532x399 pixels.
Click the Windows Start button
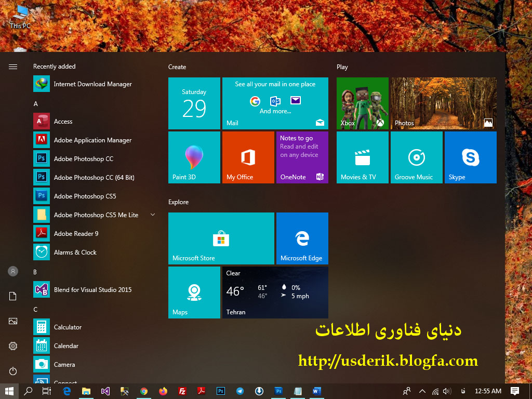pos(9,391)
